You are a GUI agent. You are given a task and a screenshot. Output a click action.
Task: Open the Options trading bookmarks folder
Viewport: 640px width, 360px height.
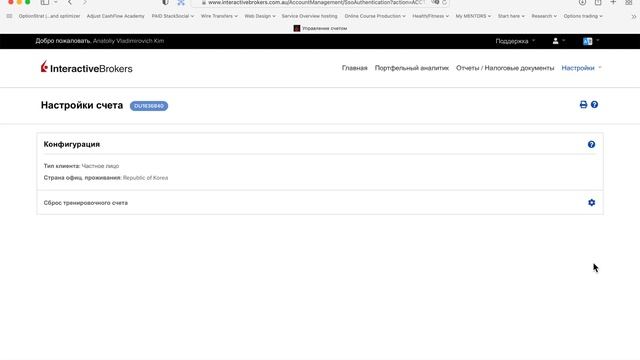(x=583, y=16)
